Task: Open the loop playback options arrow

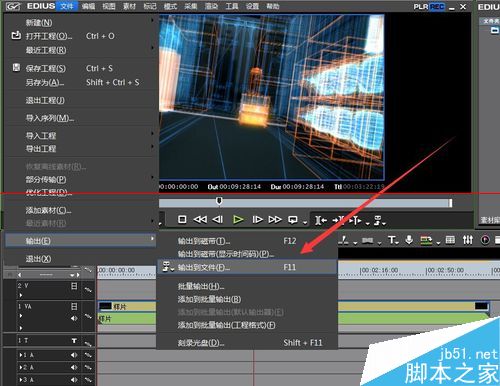Action: [x=305, y=222]
